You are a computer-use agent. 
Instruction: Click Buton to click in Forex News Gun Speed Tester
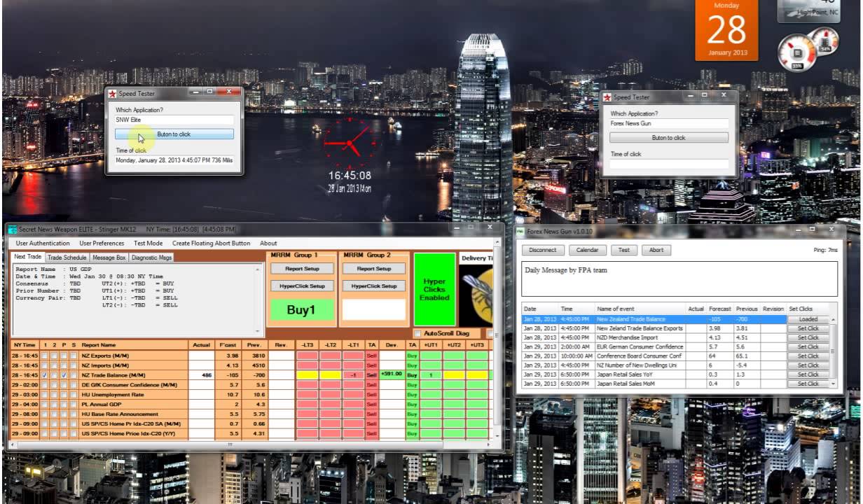(x=669, y=138)
